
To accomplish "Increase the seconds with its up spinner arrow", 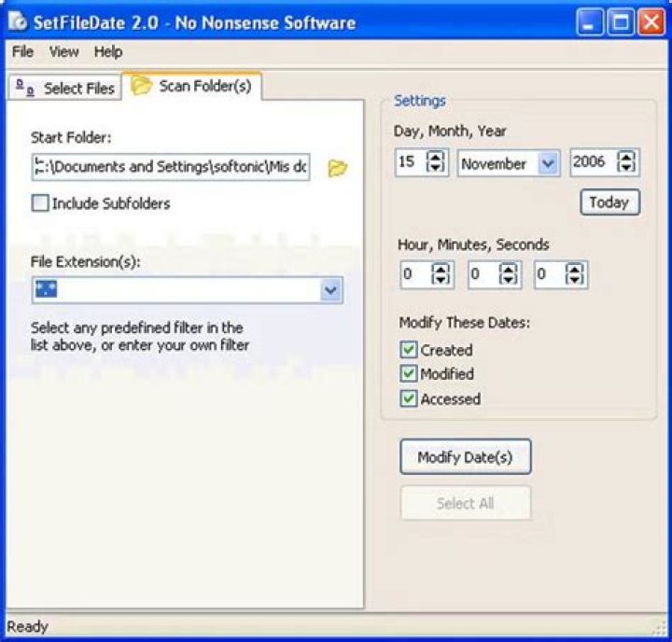I will tap(574, 269).
